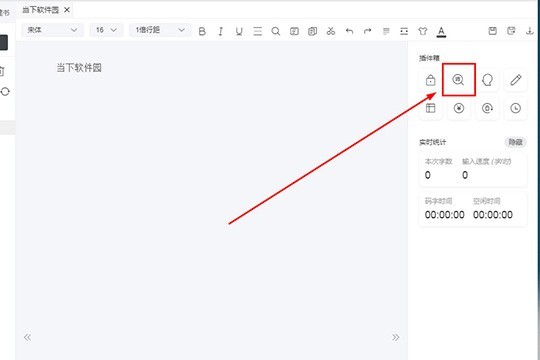This screenshot has width=540, height=360.
Task: Open the magnifier search tool in toolbar
Action: click(x=276, y=31)
